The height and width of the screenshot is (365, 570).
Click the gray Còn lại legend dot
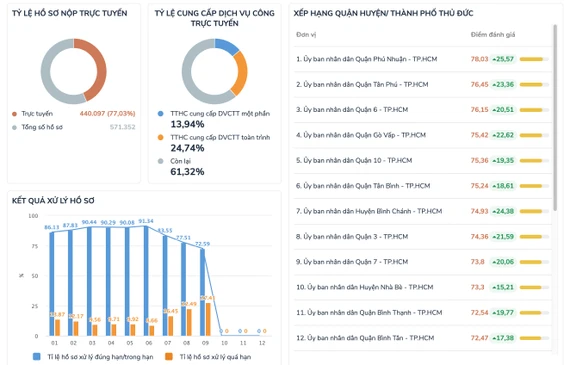[160, 161]
